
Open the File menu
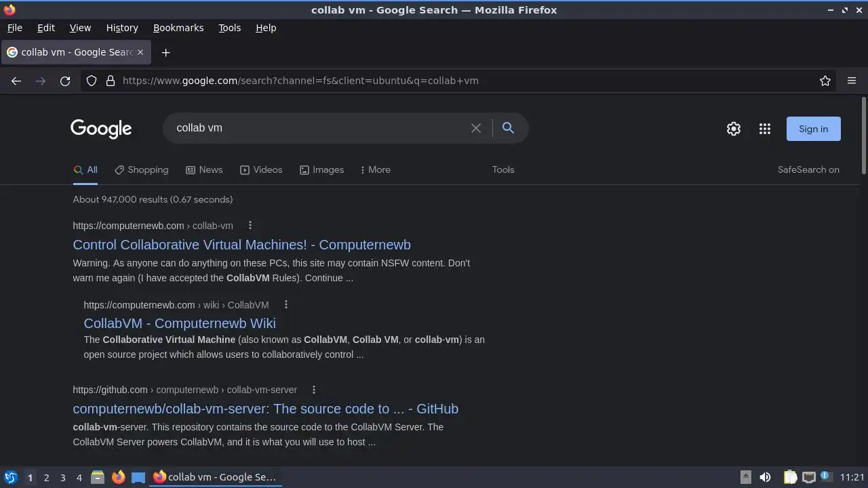pos(14,28)
